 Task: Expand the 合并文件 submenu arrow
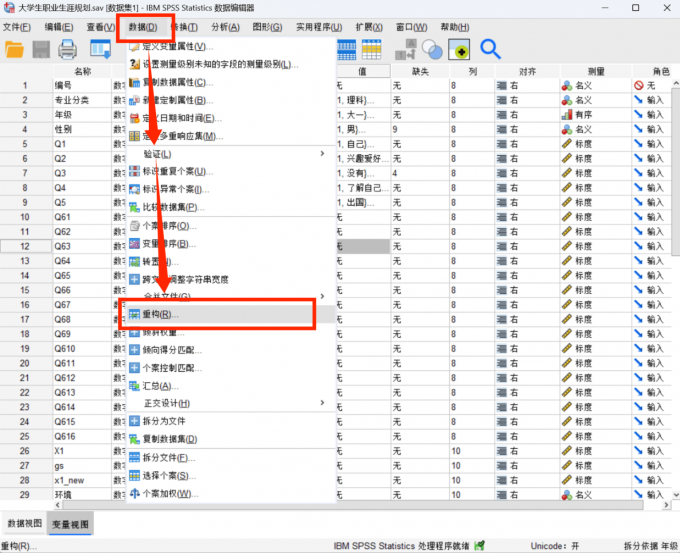(322, 296)
